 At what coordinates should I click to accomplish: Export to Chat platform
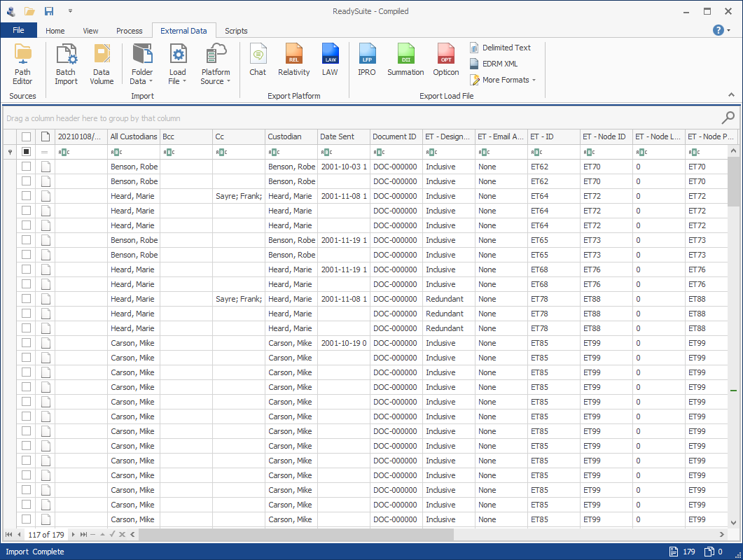[x=258, y=59]
